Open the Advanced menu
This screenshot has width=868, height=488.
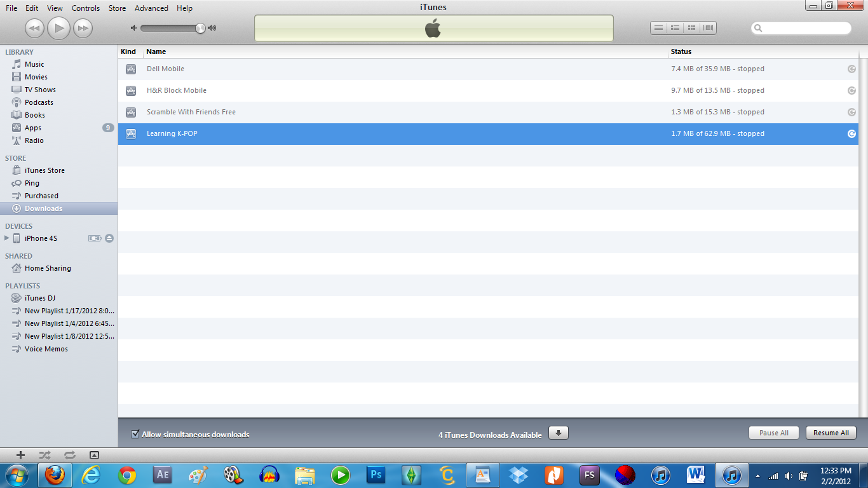151,8
